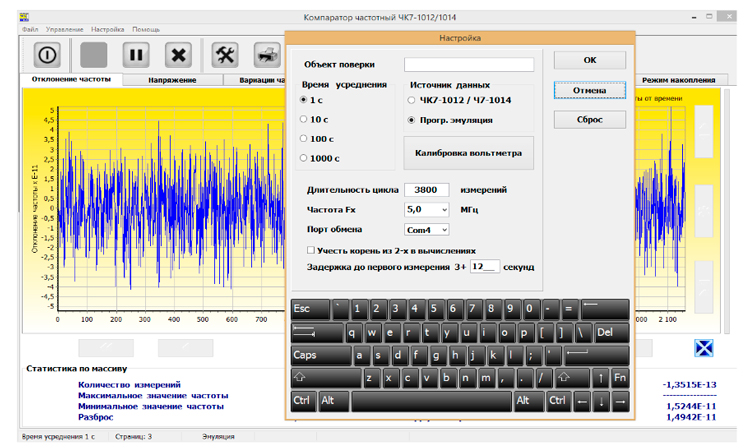Select the 1000 с averaging time option

305,157
